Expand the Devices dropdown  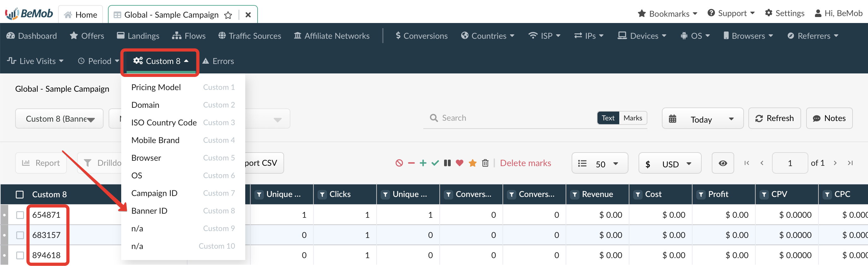[642, 36]
